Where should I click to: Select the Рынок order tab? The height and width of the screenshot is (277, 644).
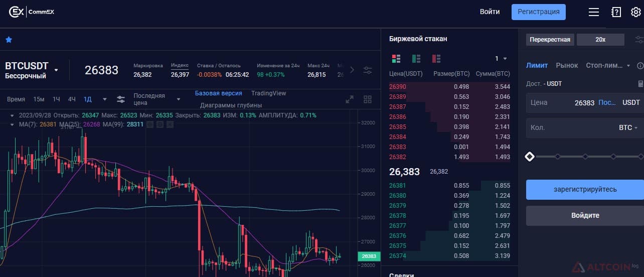coord(567,65)
